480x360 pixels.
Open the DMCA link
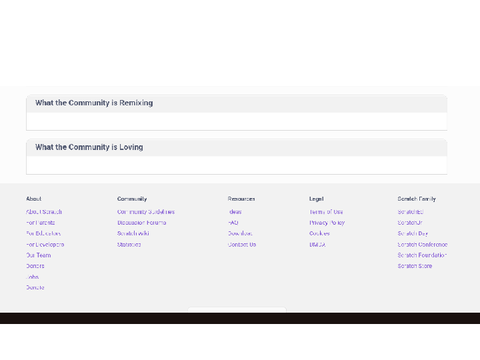(317, 244)
